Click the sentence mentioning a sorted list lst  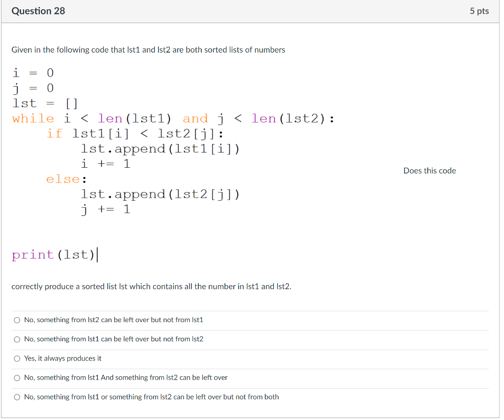click(151, 286)
